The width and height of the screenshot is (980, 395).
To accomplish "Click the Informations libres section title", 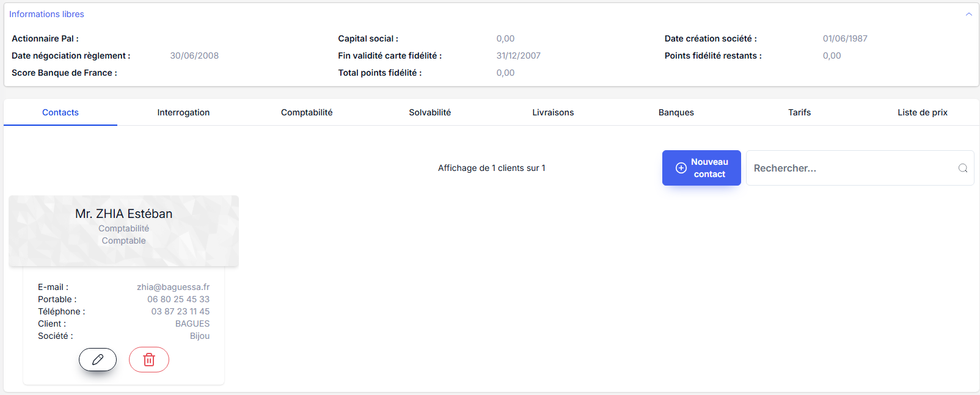I will 46,14.
